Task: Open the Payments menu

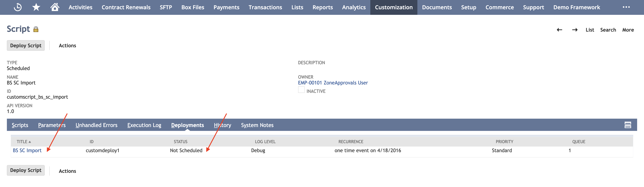Action: tap(226, 7)
